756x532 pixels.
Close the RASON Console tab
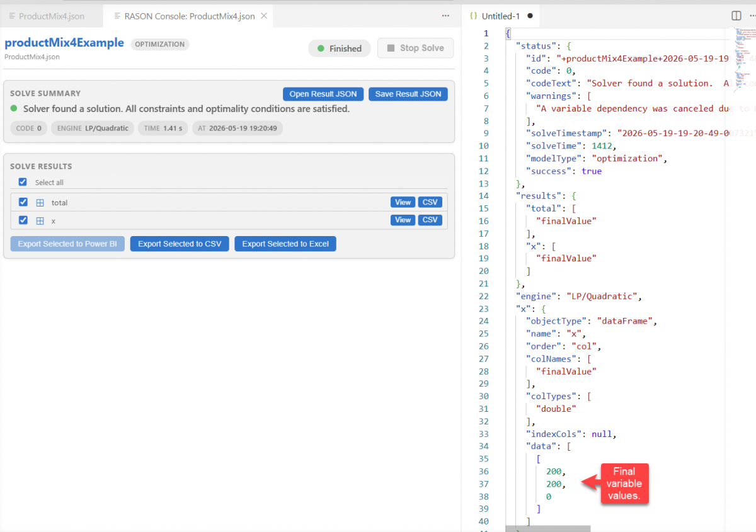[263, 16]
